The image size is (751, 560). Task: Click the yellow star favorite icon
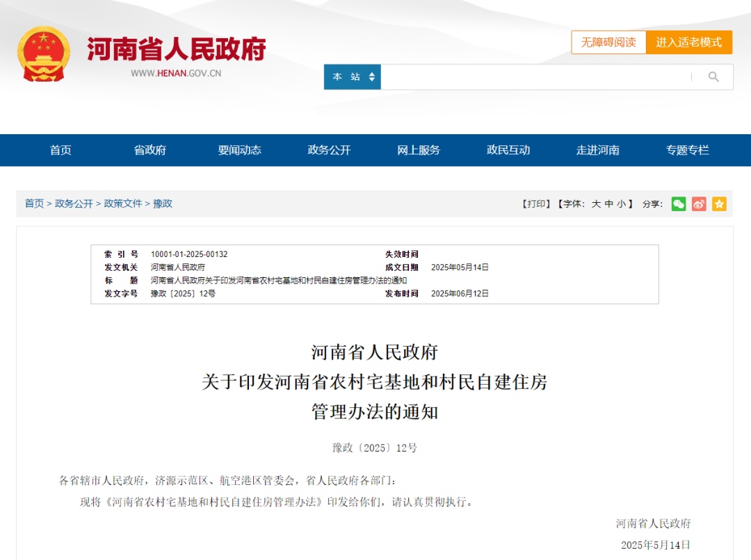pos(718,204)
